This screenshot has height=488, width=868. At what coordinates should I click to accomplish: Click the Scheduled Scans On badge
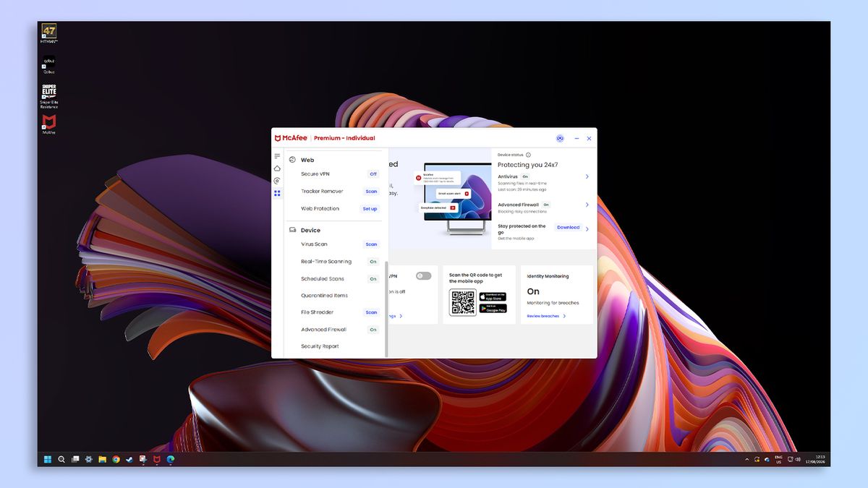coord(373,279)
